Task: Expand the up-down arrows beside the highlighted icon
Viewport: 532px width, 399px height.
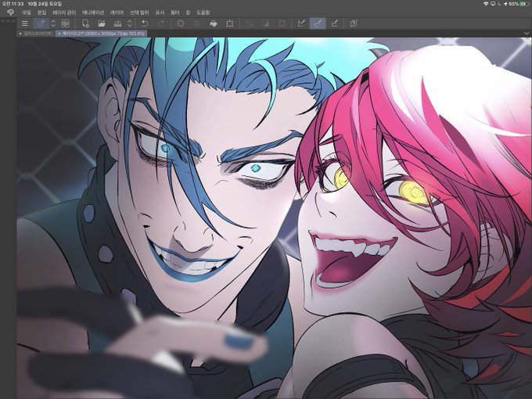Action: (x=53, y=23)
